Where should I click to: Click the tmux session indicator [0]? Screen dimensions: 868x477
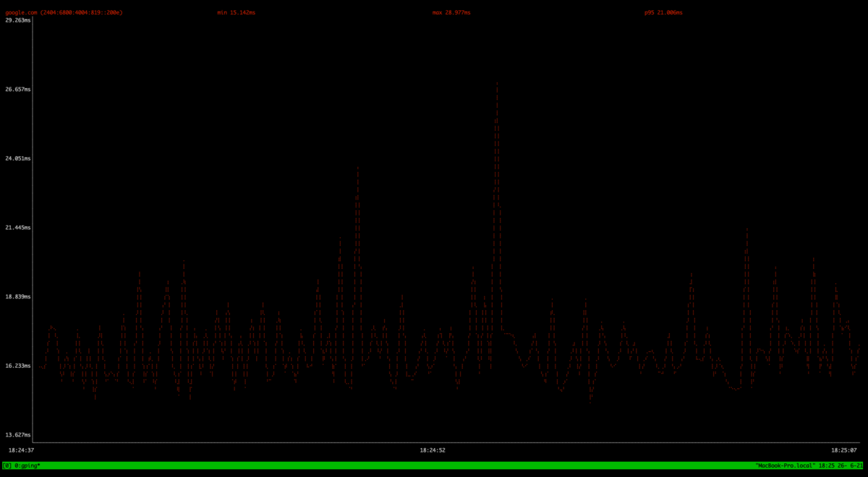point(7,466)
